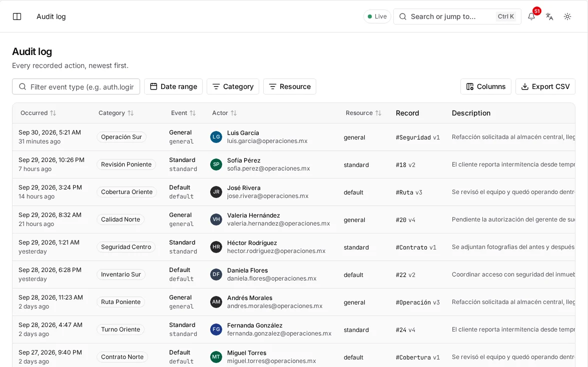This screenshot has width=588, height=367.
Task: Click the Live status indicator
Action: point(377,16)
